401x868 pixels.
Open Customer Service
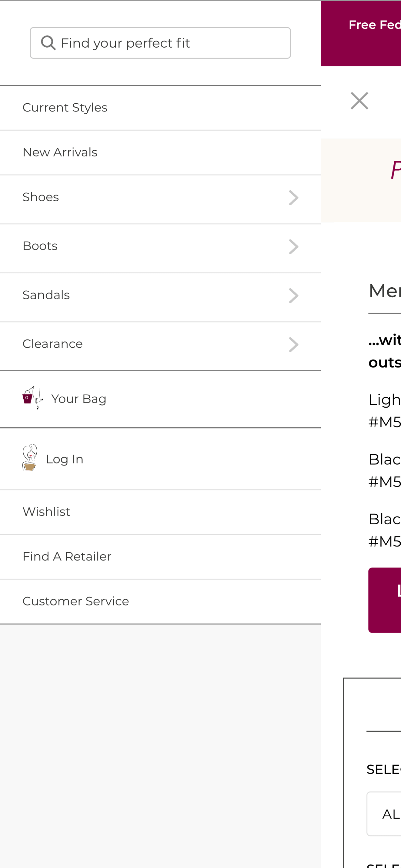pos(76,601)
